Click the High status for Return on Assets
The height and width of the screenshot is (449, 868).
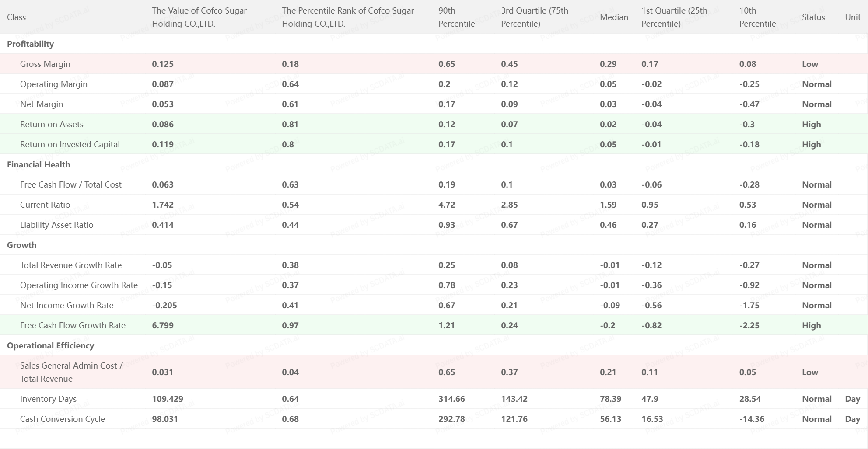point(811,124)
